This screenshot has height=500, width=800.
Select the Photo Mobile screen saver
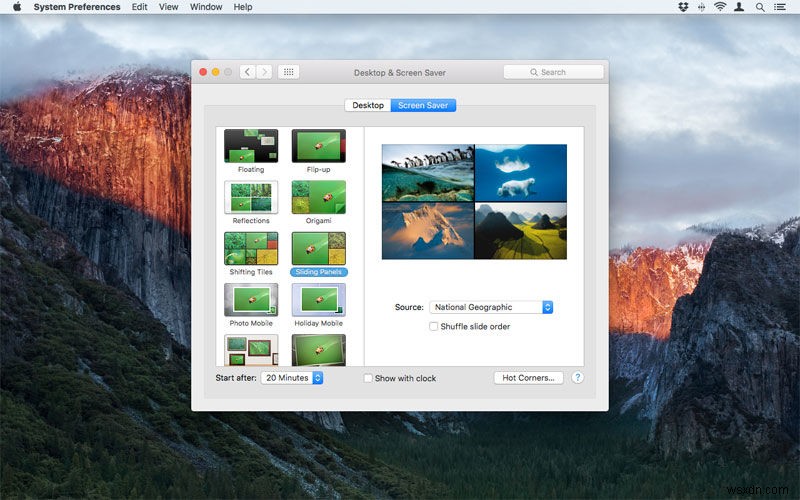tap(251, 300)
